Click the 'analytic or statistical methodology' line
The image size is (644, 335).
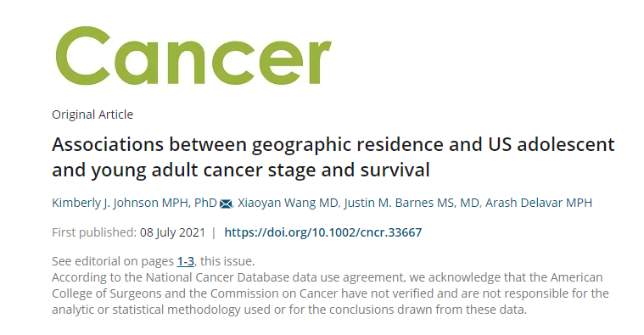click(x=146, y=310)
